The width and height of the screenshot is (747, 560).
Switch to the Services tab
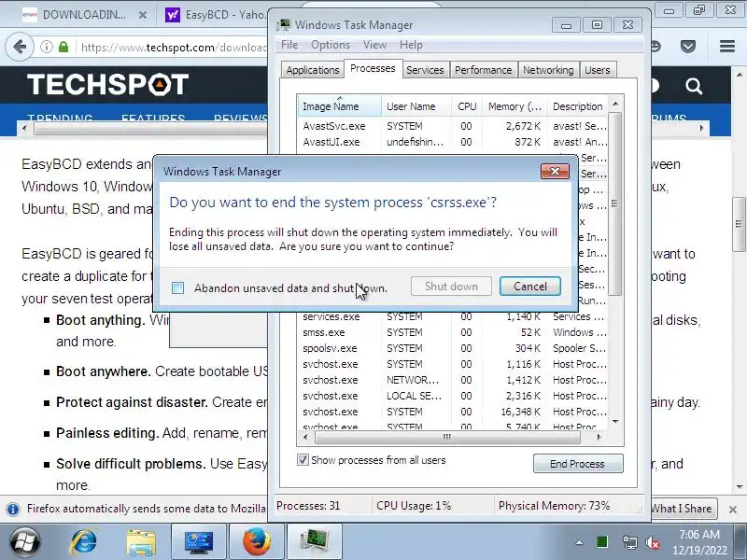click(x=425, y=70)
